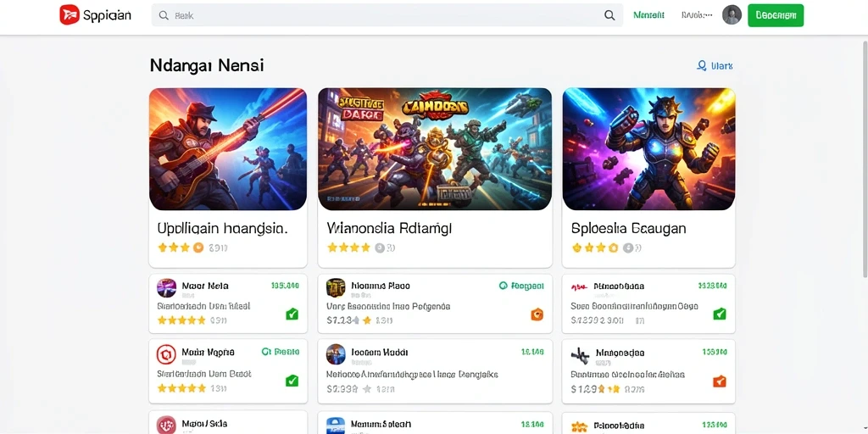Open the Caindoon battle banner thumbnail
The image size is (868, 434).
pos(435,149)
